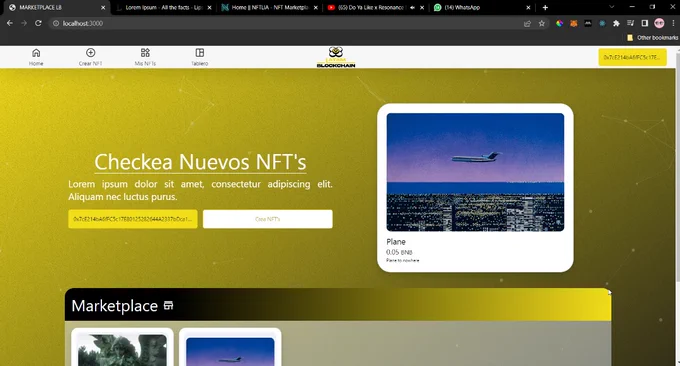Open Chrome three-dot menu
The image size is (680, 366).
coord(673,23)
